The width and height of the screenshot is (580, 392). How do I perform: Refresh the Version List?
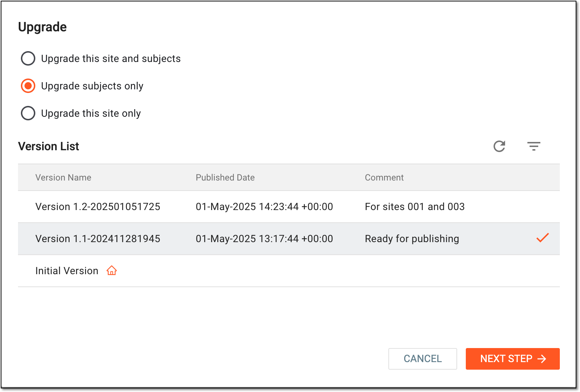pyautogui.click(x=499, y=146)
